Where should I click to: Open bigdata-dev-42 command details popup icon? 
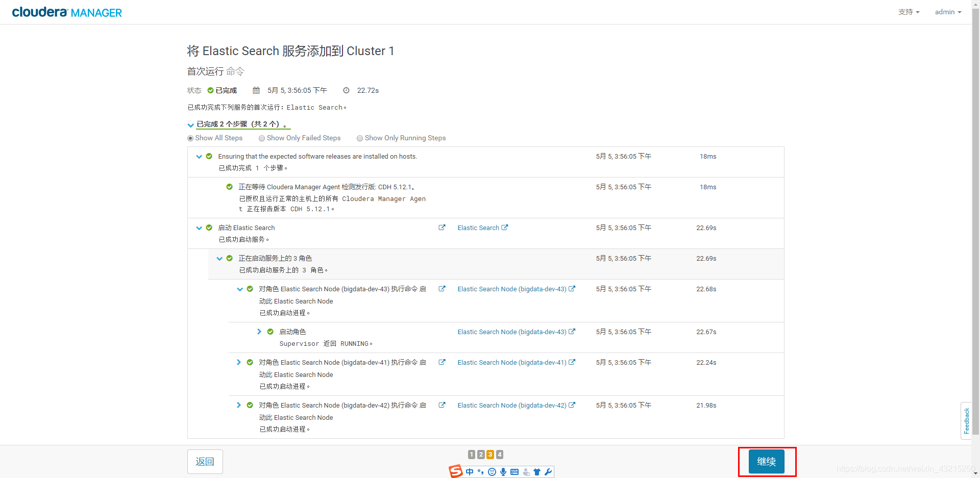[x=442, y=405]
